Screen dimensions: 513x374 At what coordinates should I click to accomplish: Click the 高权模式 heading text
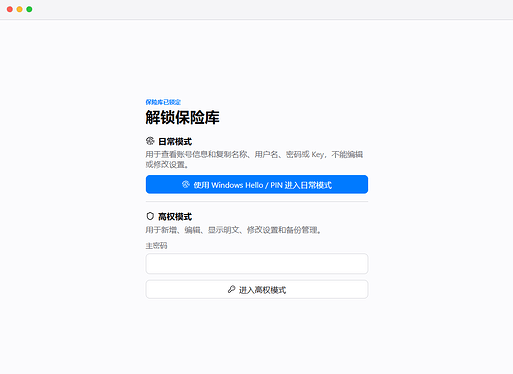tap(175, 217)
